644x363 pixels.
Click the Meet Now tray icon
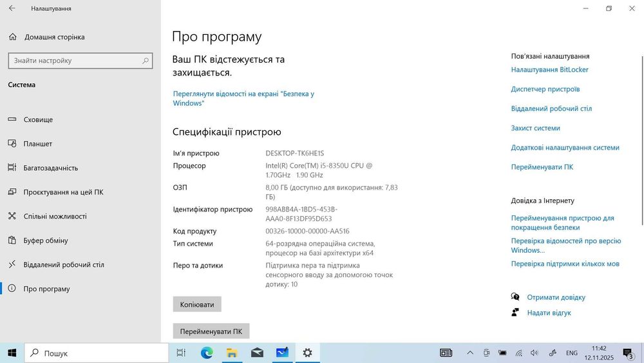pos(486,353)
